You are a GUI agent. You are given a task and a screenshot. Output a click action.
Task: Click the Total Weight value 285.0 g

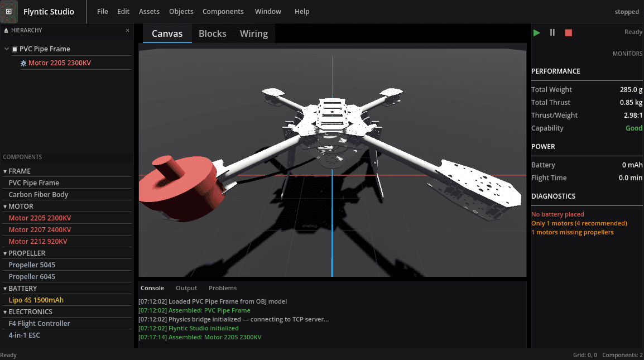tap(631, 90)
